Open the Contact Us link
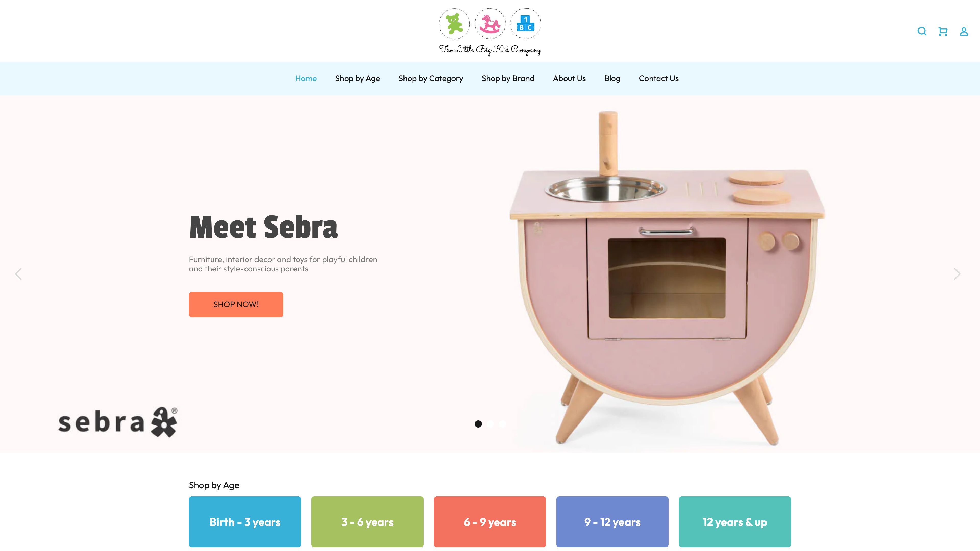 click(x=658, y=78)
